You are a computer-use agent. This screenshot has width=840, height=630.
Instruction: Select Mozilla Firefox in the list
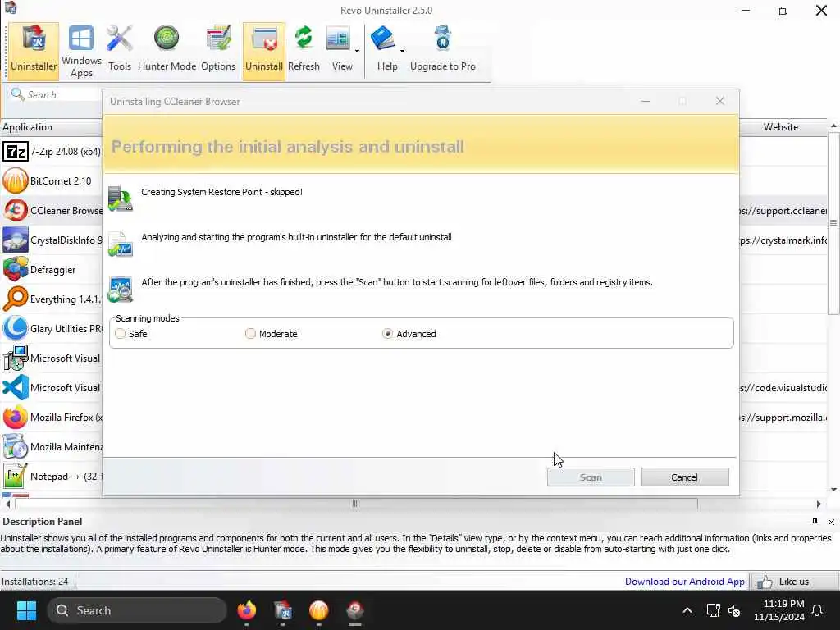52,418
